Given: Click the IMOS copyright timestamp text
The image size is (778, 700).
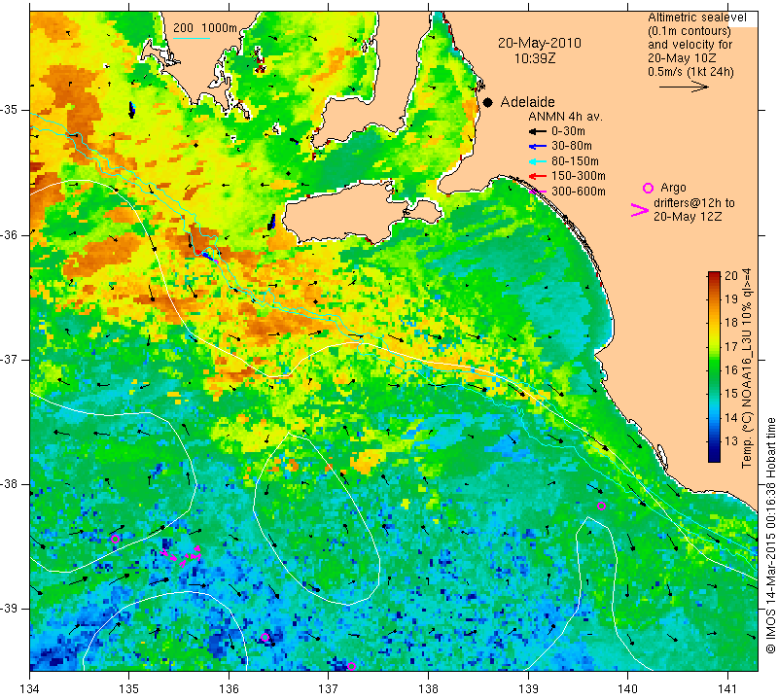Looking at the screenshot, I should (770, 535).
